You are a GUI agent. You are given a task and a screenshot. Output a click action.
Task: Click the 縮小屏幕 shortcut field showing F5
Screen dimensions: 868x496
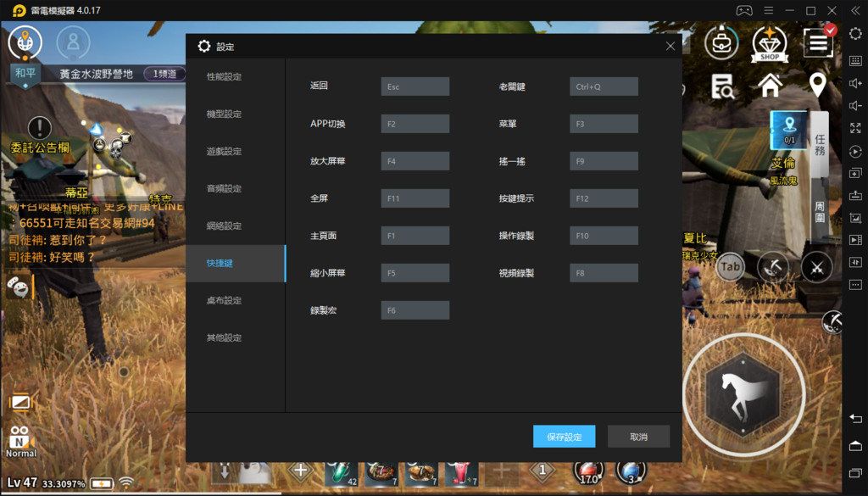[415, 273]
